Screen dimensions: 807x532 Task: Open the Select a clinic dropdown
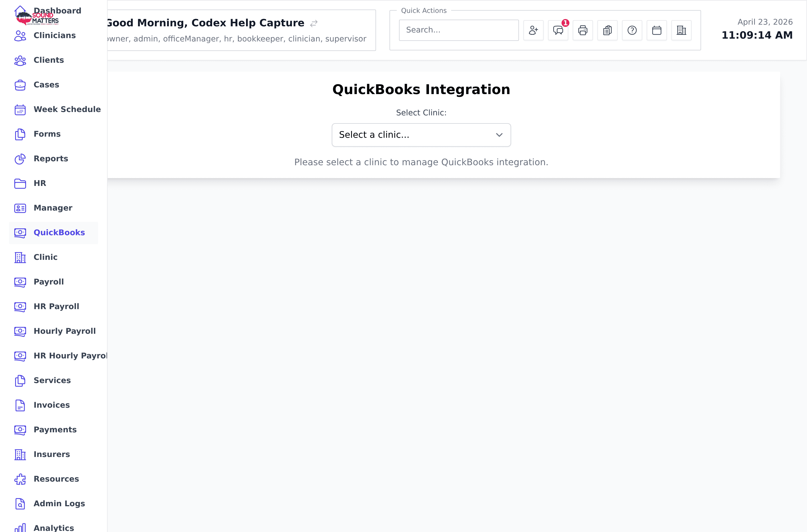coord(421,135)
